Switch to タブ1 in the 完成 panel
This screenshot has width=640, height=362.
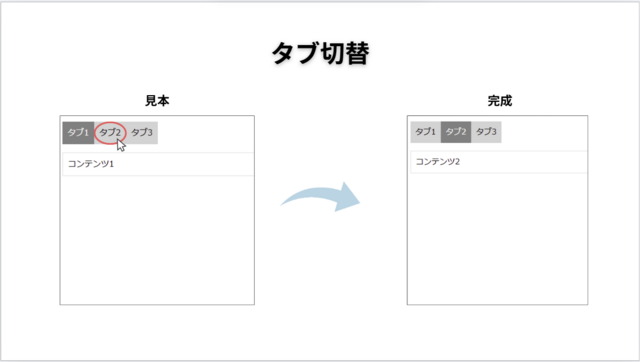[426, 132]
